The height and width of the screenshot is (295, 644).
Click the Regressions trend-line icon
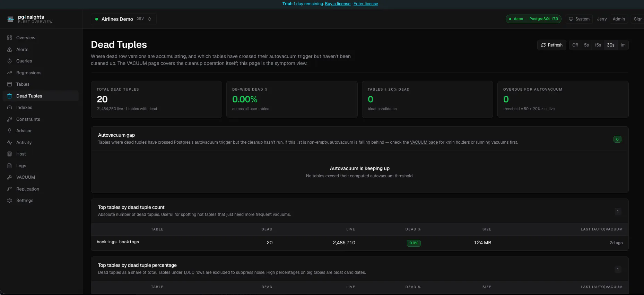point(9,73)
